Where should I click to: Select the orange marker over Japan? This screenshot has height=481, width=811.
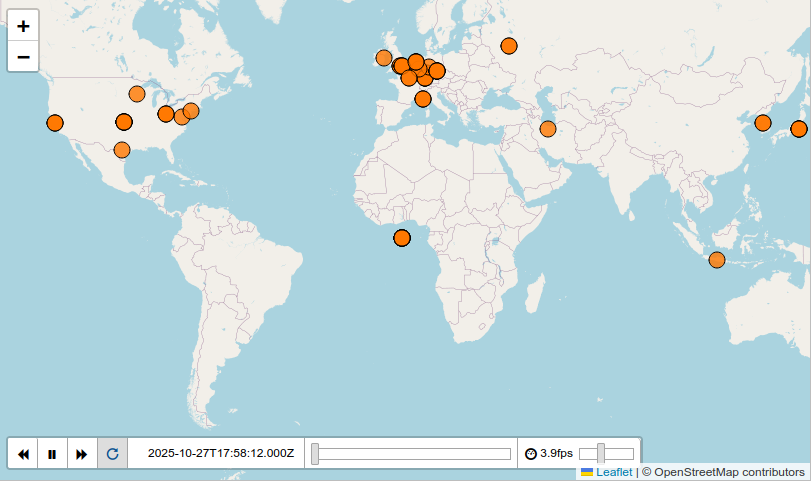798,128
